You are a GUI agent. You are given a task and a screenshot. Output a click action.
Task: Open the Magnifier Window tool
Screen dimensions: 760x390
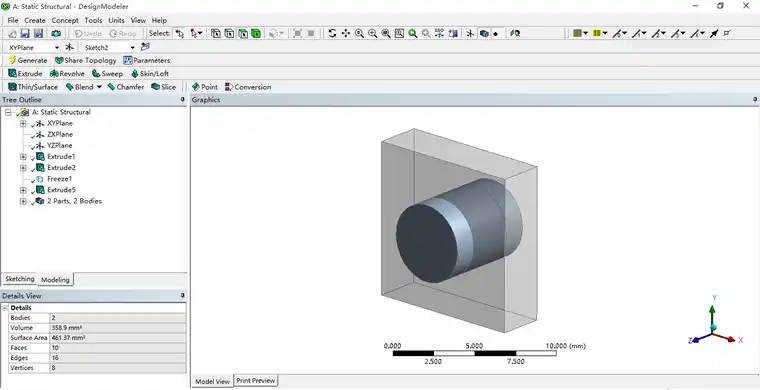point(399,33)
